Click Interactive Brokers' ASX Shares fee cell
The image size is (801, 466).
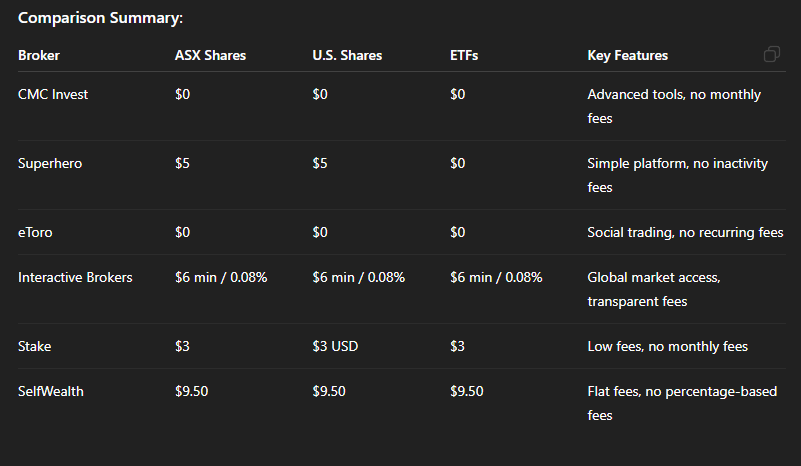coord(221,277)
